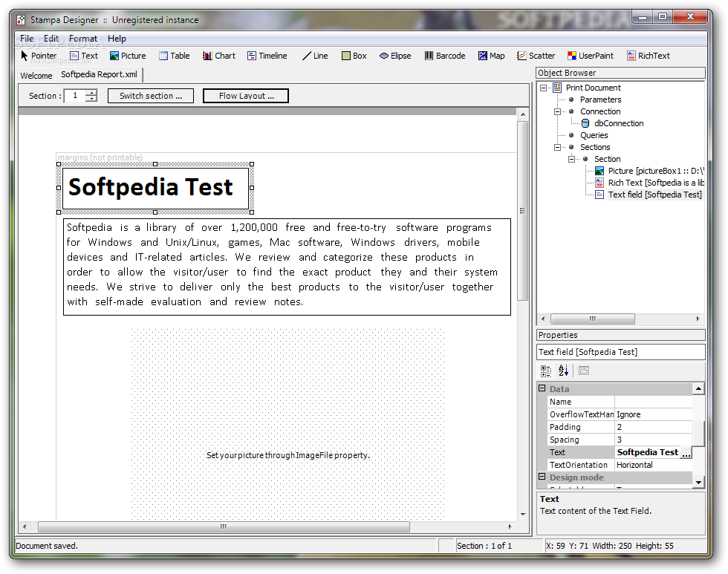The image size is (728, 574).
Task: Click the Print Document tree icon
Action: [557, 88]
